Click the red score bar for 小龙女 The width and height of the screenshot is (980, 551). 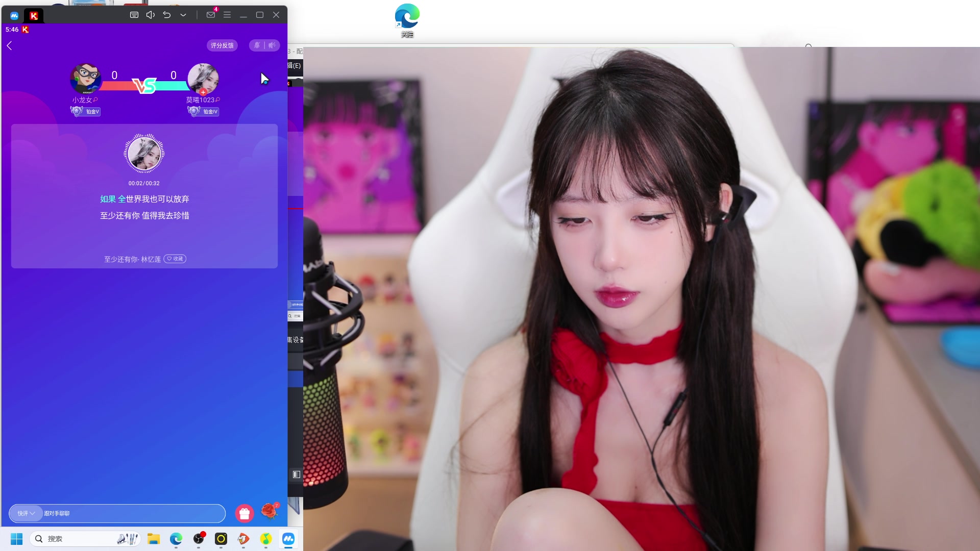coord(118,86)
